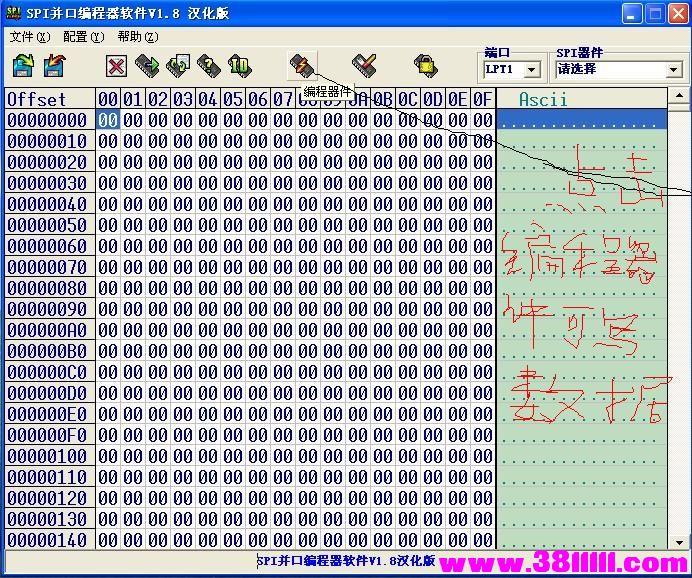Open the 文件(X) menu
Image resolution: width=692 pixels, height=578 pixels.
point(30,37)
